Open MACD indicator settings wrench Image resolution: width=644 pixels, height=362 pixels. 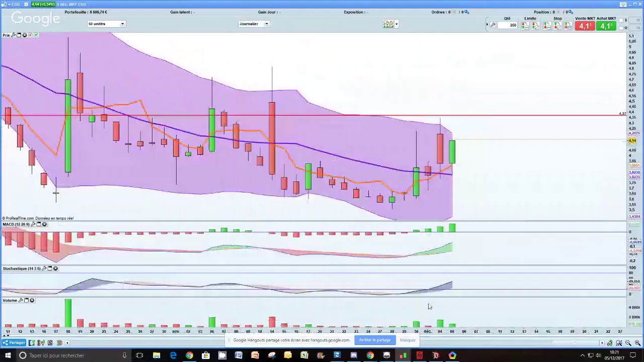[x=33, y=224]
